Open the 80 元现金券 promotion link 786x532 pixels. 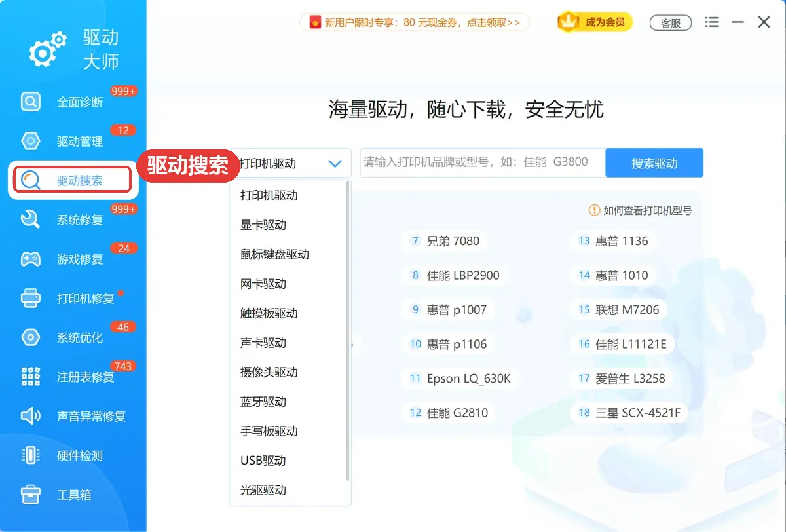click(415, 22)
